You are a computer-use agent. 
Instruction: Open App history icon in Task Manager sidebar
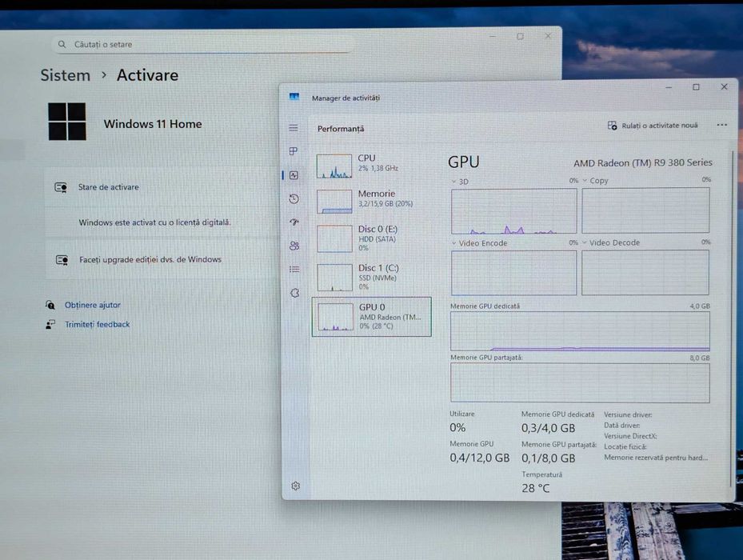(294, 198)
